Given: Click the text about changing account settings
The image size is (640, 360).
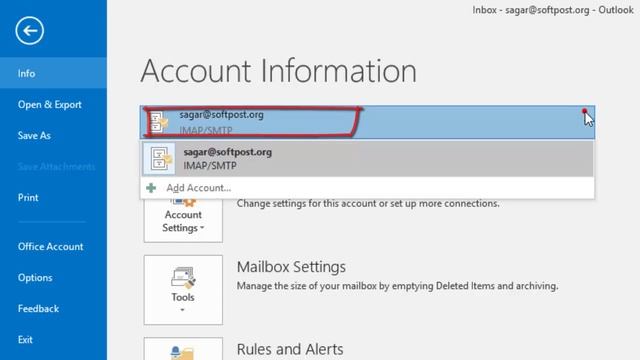Looking at the screenshot, I should pos(368,203).
